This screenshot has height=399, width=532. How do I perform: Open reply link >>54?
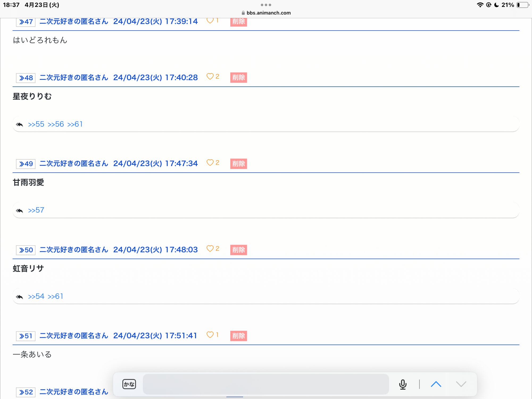tap(36, 296)
